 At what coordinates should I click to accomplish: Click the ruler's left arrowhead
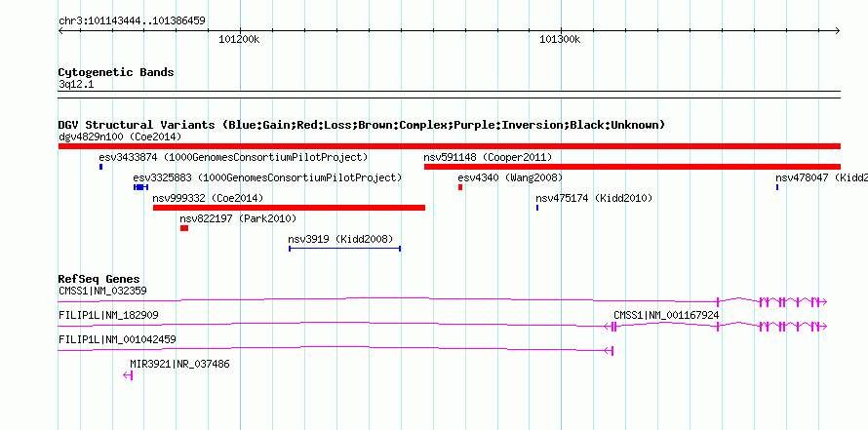click(61, 31)
